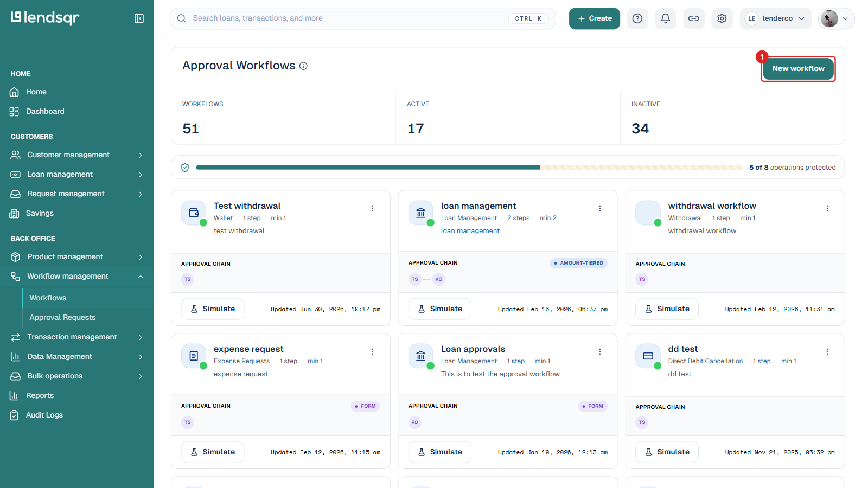Click 'This is to test the approval workflow' text
868x488 pixels.
tap(500, 374)
